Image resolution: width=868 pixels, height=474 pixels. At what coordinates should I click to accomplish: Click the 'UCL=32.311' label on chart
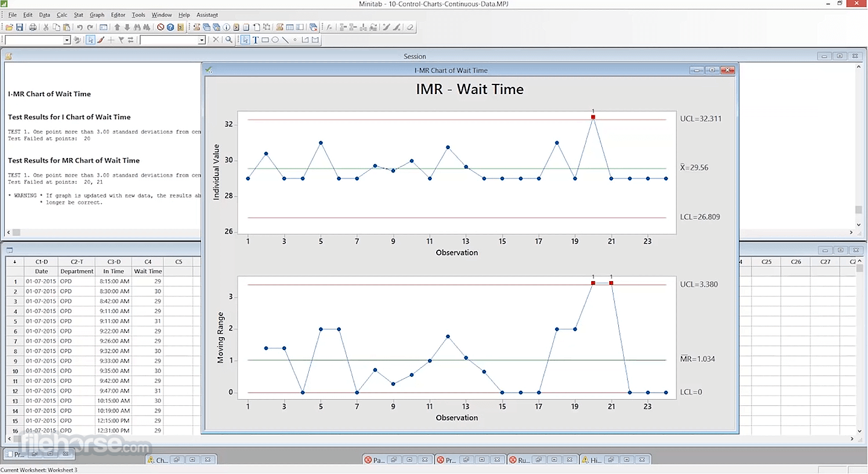click(701, 119)
